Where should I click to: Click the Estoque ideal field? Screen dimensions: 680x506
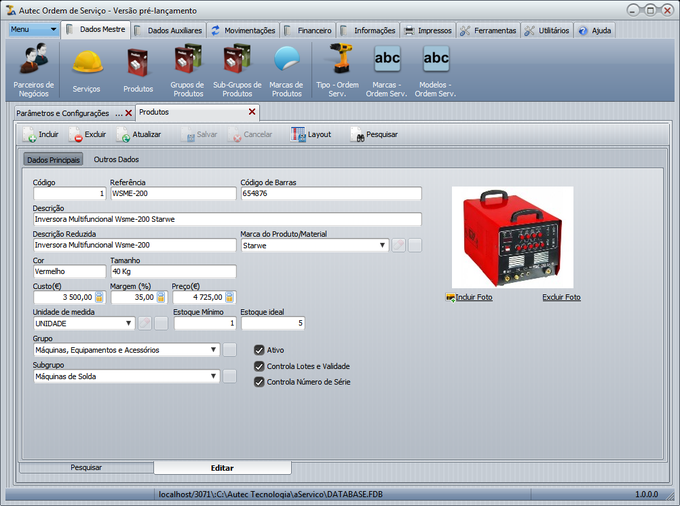[x=273, y=323]
